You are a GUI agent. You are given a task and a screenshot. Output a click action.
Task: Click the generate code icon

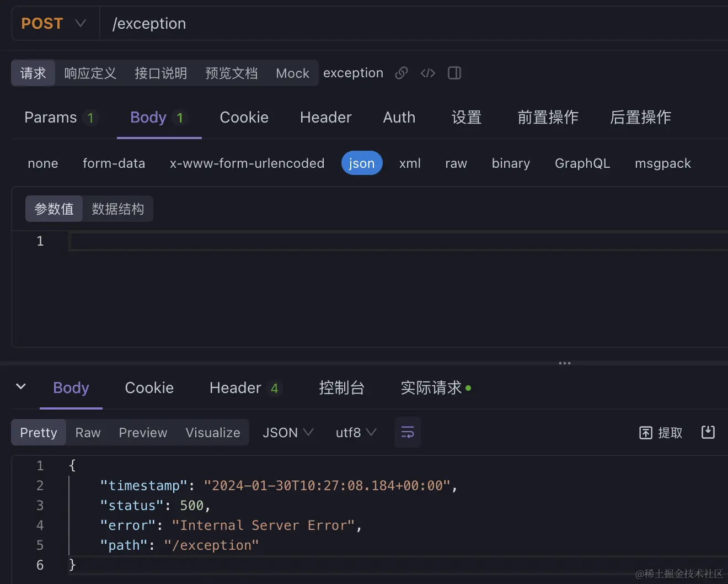[x=428, y=73]
